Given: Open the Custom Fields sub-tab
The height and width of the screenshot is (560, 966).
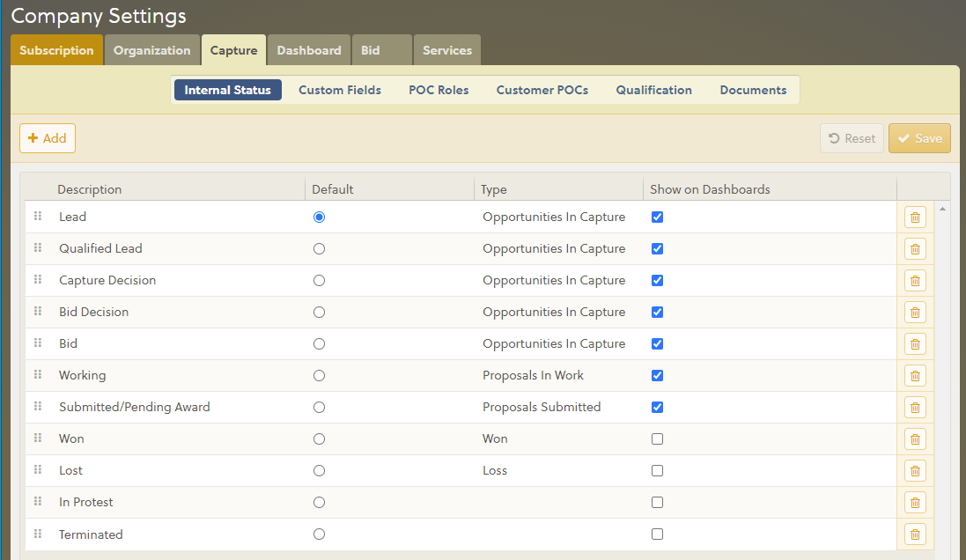Looking at the screenshot, I should pyautogui.click(x=340, y=90).
